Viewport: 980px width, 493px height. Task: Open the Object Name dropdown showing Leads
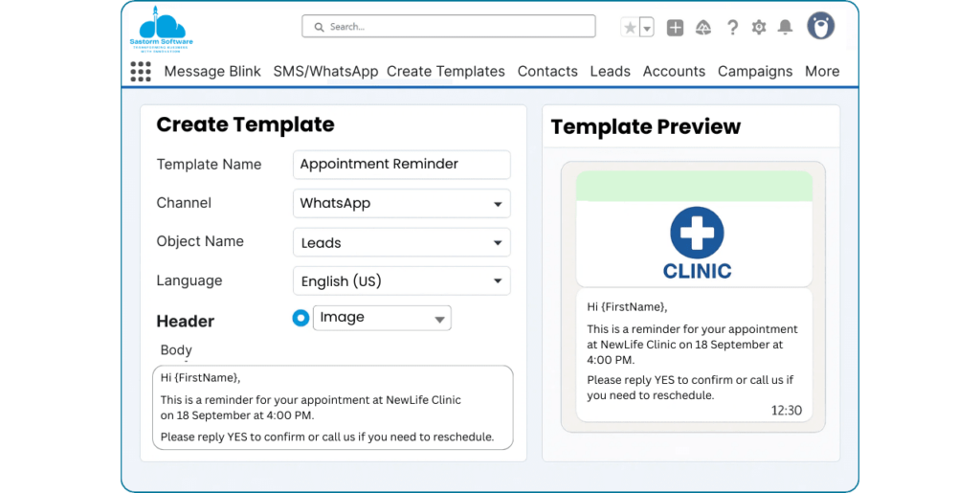[401, 243]
